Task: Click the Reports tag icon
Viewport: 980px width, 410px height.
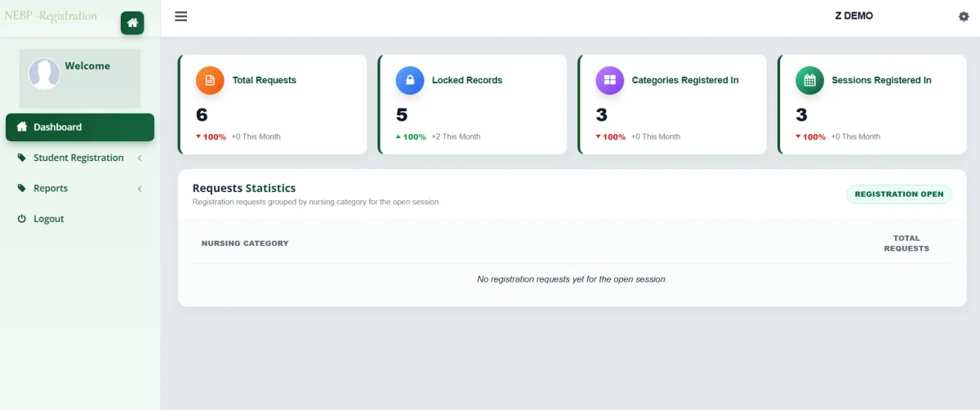Action: [x=22, y=188]
